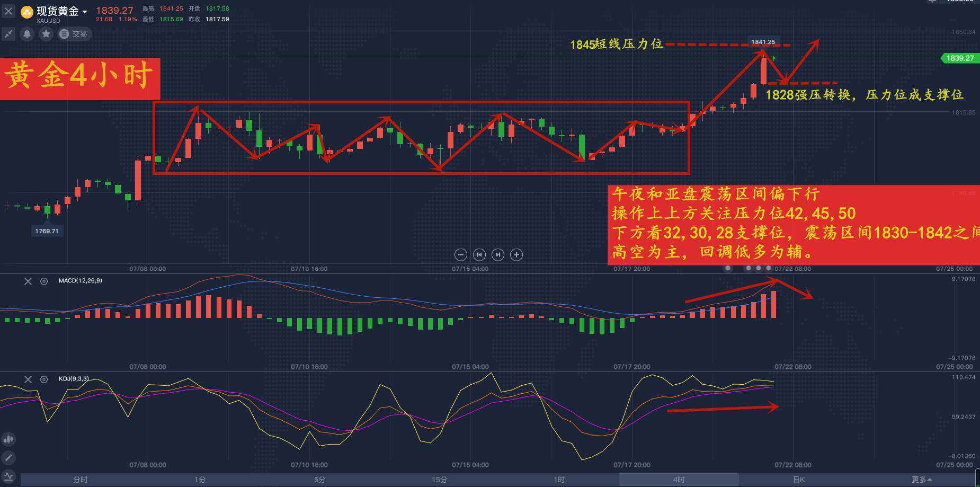Close the MACD indicator panel

pyautogui.click(x=28, y=281)
